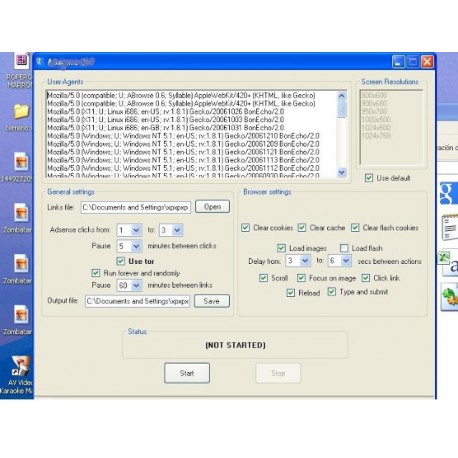Toggle the Use tor checkbox
This screenshot has height=458, width=458.
(x=121, y=261)
